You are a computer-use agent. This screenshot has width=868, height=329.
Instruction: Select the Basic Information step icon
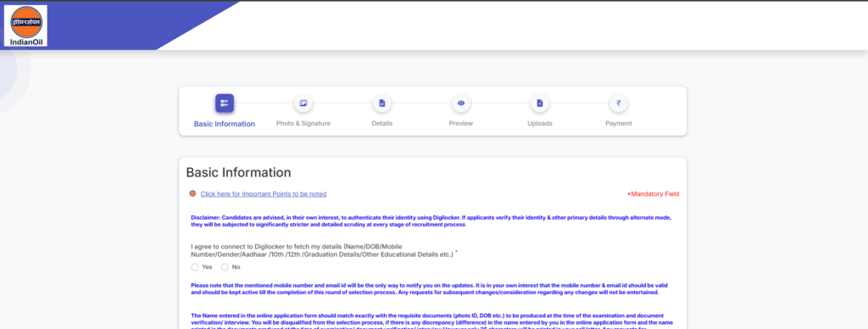coord(224,103)
